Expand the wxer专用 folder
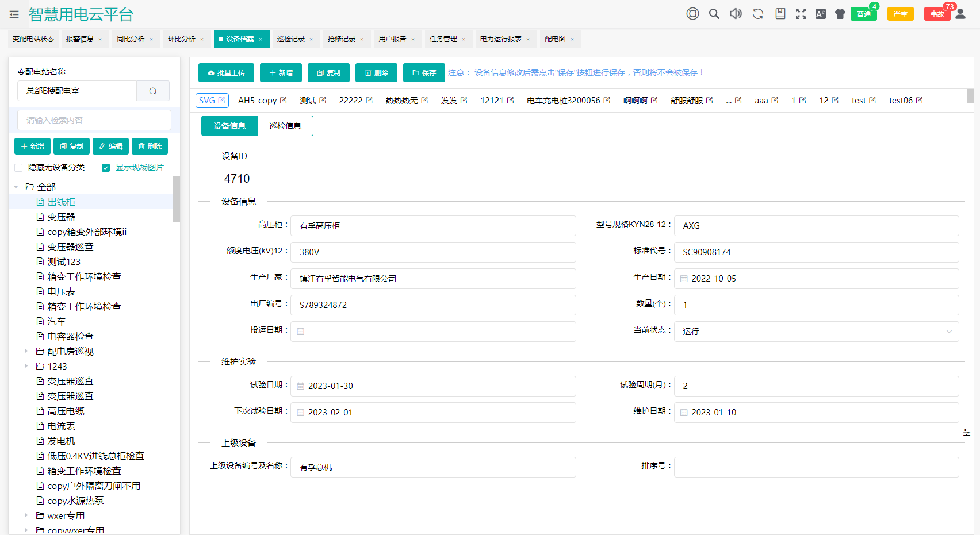Image resolution: width=980 pixels, height=535 pixels. (26, 515)
